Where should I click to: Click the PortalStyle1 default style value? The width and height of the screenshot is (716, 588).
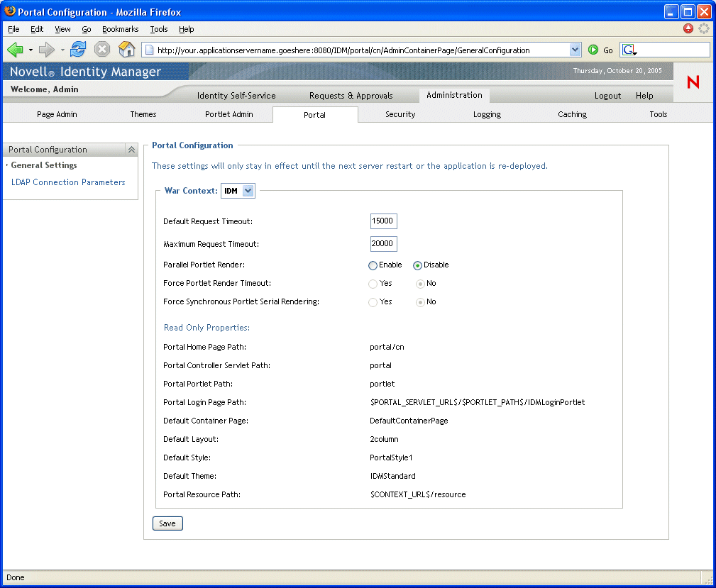pos(391,457)
